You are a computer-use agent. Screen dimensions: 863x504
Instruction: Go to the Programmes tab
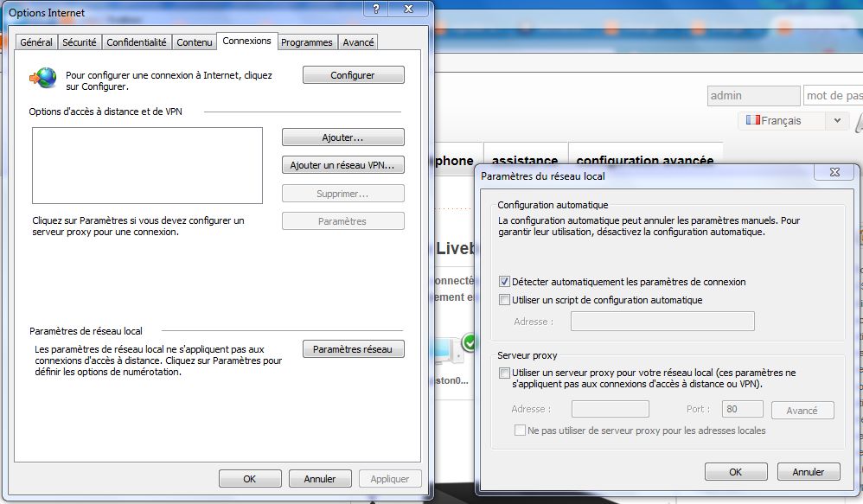pos(307,42)
